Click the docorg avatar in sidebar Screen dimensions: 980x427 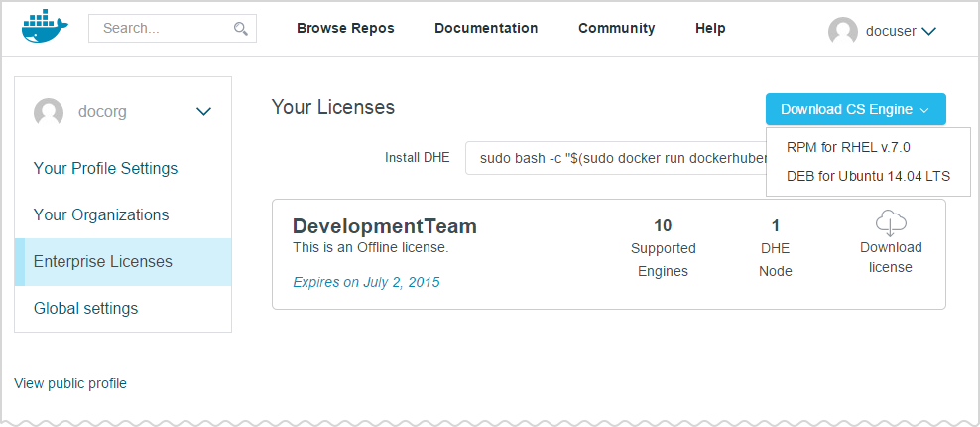[49, 112]
